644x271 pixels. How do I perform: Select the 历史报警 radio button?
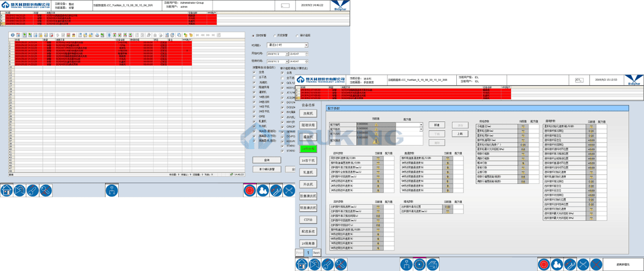tap(274, 36)
